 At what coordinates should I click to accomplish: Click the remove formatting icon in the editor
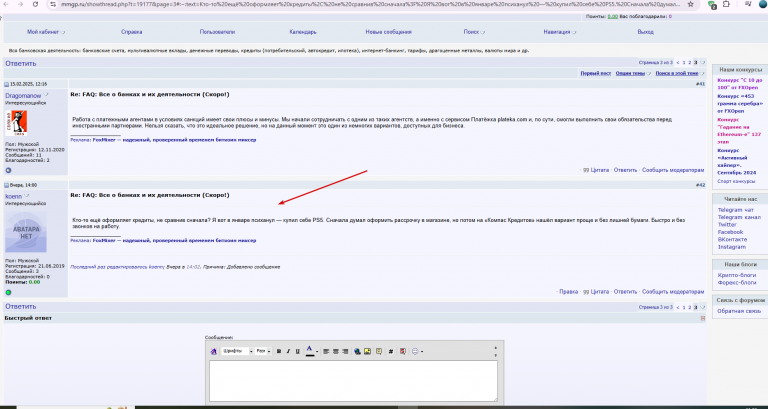click(214, 351)
